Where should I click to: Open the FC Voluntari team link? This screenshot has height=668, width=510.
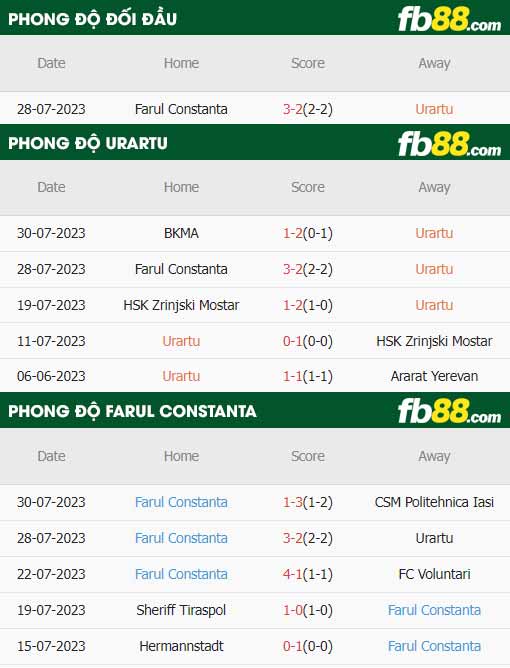click(x=434, y=574)
